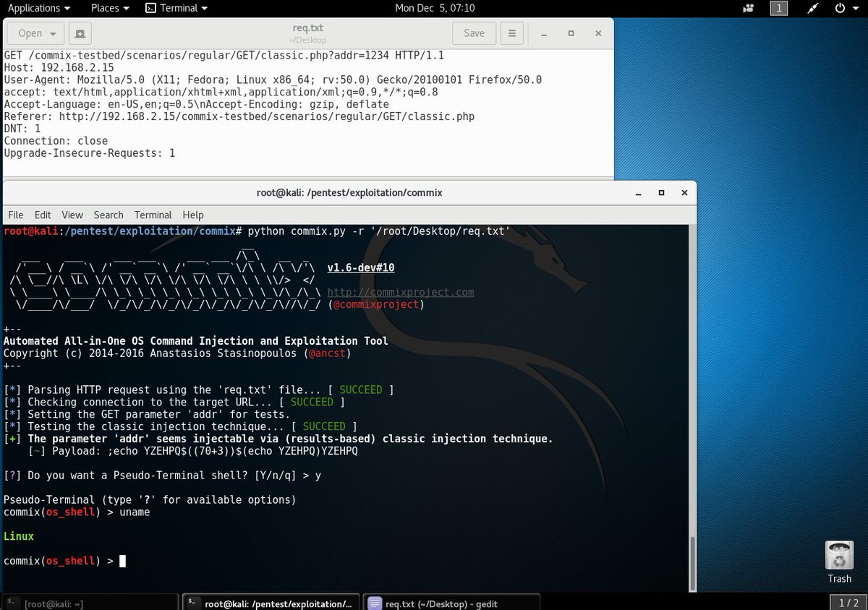
Task: Open the terminal File menu
Action: point(16,215)
